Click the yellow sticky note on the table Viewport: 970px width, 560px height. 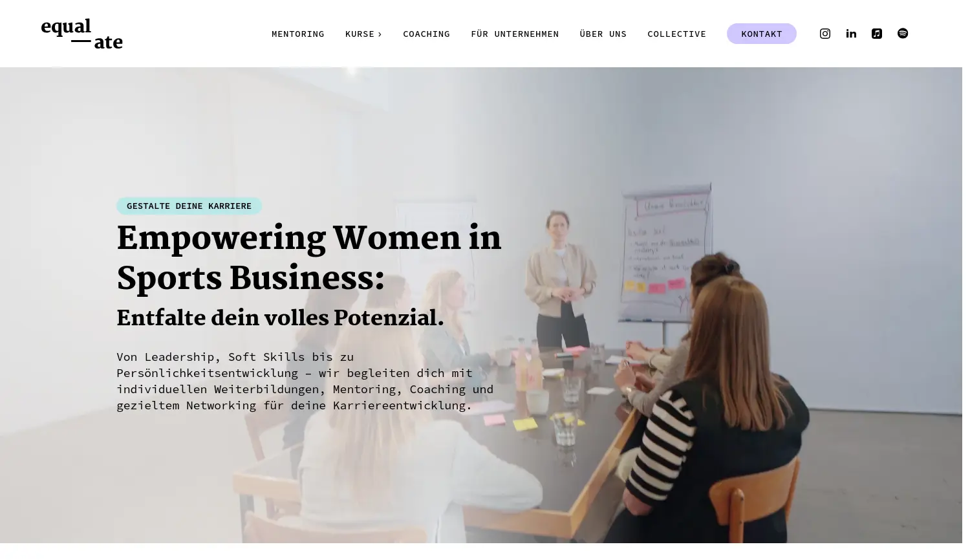point(525,424)
